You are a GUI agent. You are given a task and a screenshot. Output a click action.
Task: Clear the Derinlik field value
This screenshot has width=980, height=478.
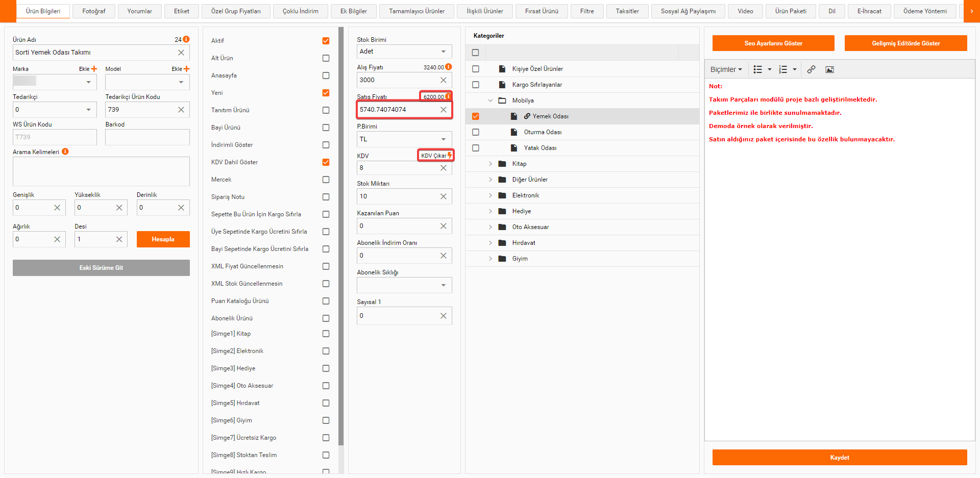(x=181, y=208)
